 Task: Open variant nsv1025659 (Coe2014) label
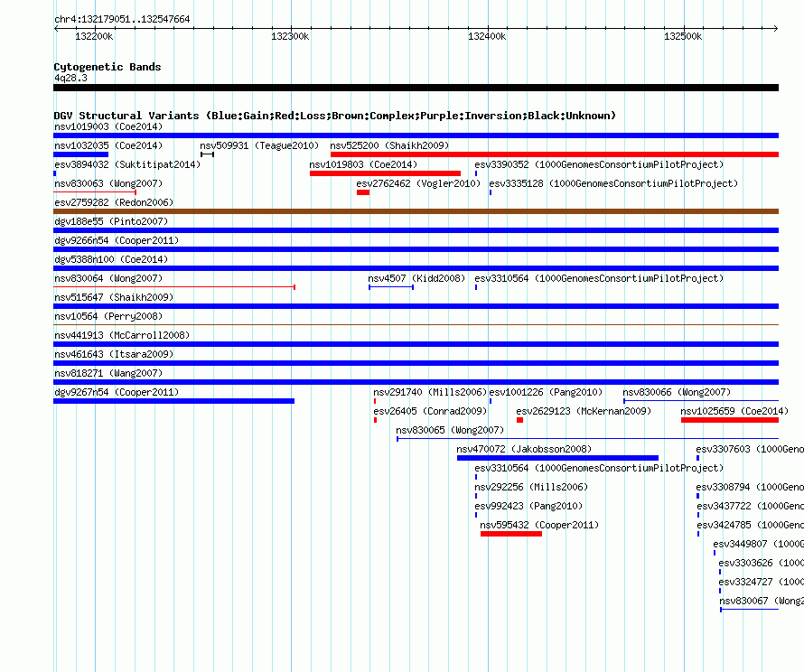734,411
